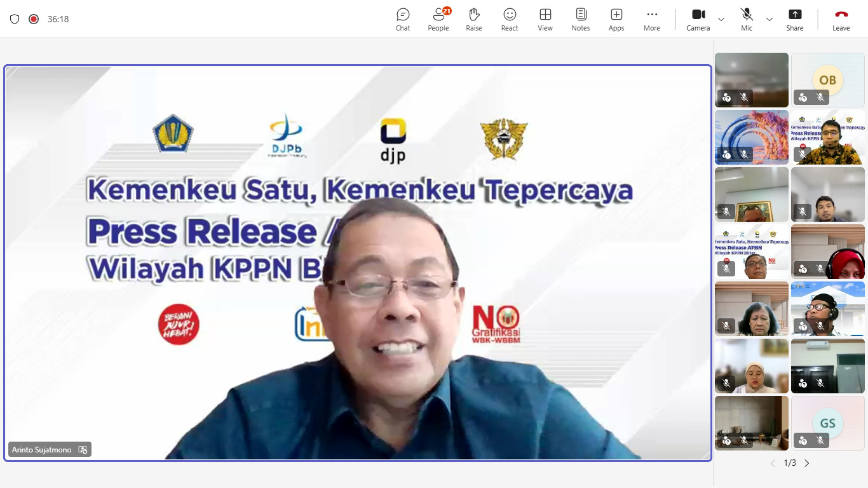Click the unverified participant icon on OB tile
868x488 pixels.
803,97
